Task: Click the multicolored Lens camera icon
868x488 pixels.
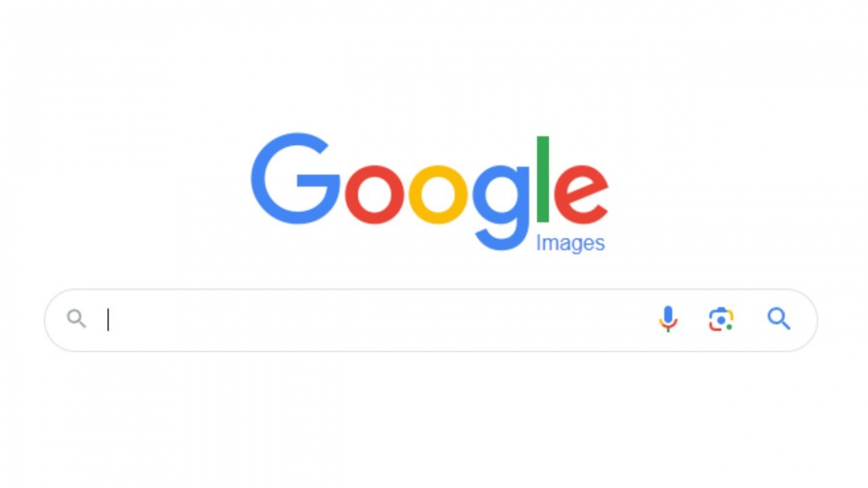Action: (x=721, y=319)
